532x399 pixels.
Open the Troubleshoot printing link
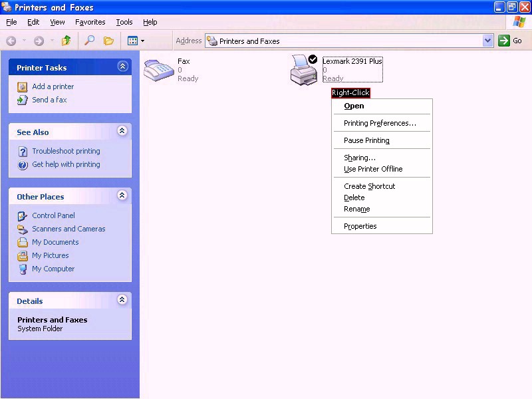66,151
